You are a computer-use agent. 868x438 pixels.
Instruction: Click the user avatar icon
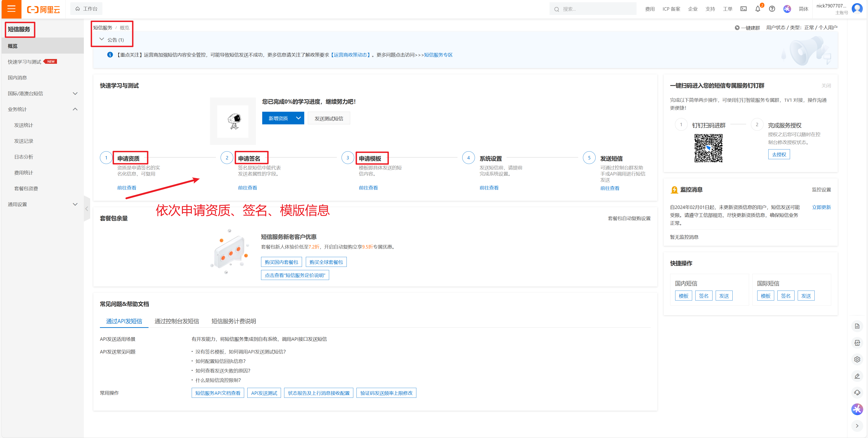[x=857, y=9]
